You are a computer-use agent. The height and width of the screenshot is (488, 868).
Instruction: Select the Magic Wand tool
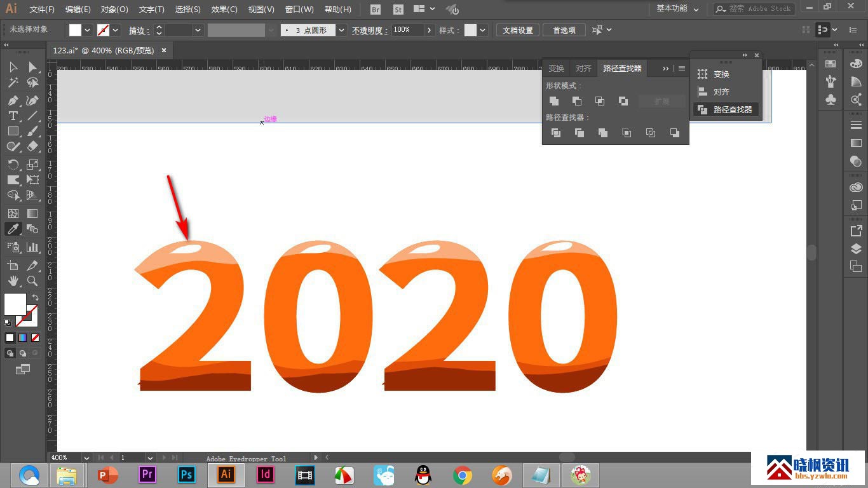point(13,83)
